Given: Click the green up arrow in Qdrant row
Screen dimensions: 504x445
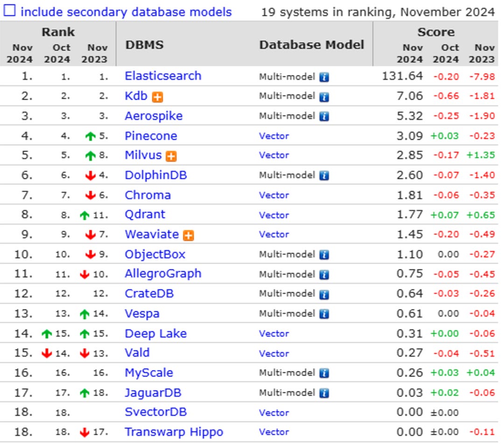Looking at the screenshot, I should click(84, 215).
